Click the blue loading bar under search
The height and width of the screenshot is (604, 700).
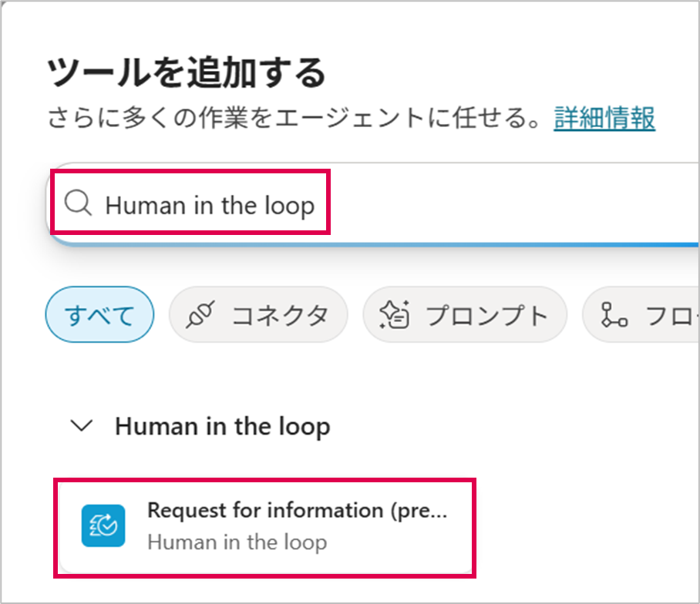[375, 243]
